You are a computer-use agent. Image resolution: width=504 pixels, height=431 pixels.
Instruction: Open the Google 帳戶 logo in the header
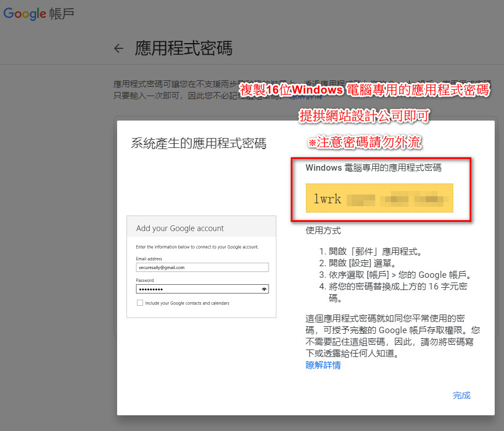[x=38, y=13]
